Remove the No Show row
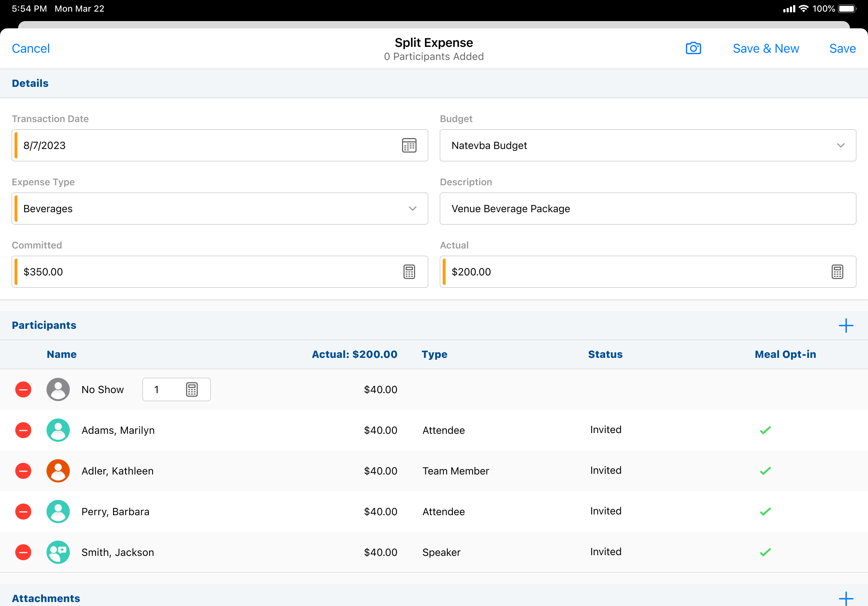 click(23, 389)
